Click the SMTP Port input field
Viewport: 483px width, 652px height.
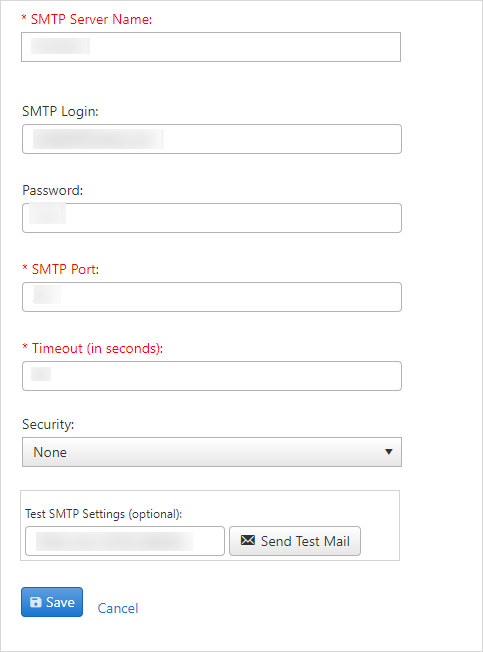(x=212, y=297)
